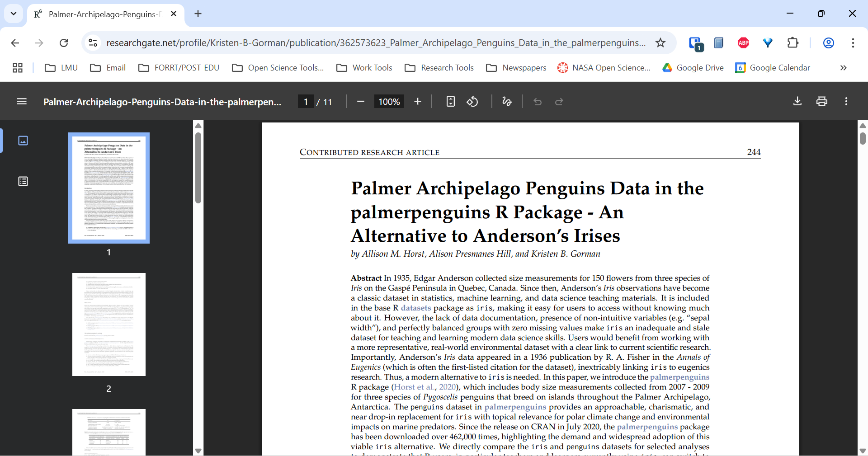868x456 pixels.
Task: View site information icon in address bar
Action: [x=93, y=43]
